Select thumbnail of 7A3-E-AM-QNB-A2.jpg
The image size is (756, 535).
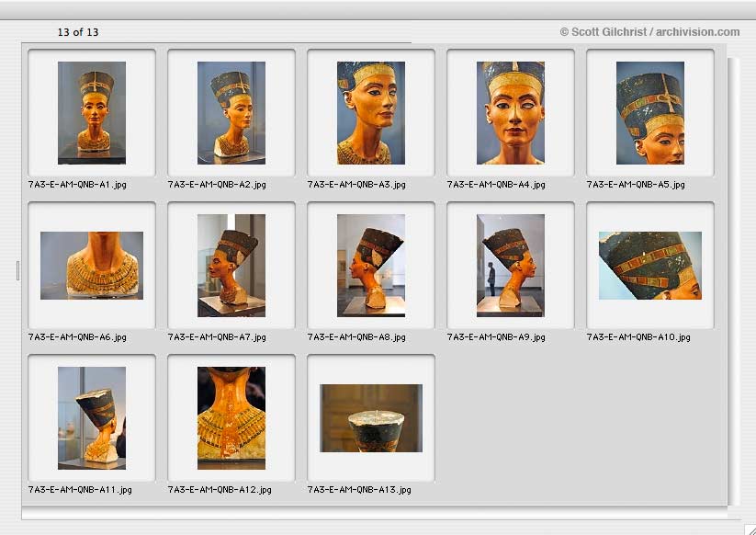[231, 113]
